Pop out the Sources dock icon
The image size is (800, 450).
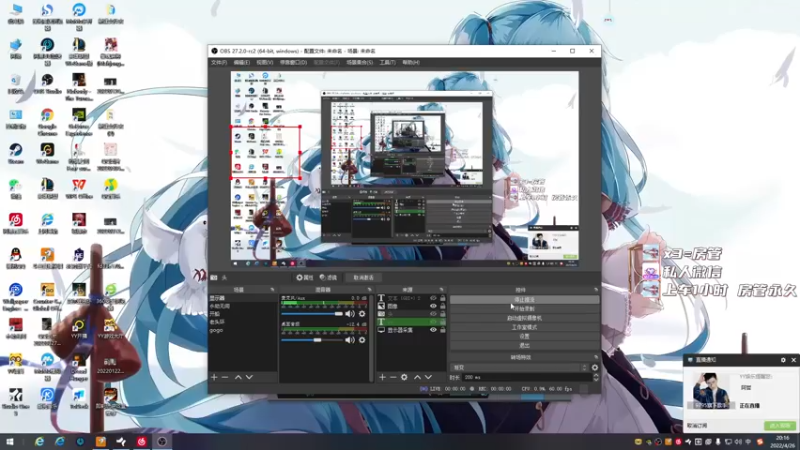441,290
